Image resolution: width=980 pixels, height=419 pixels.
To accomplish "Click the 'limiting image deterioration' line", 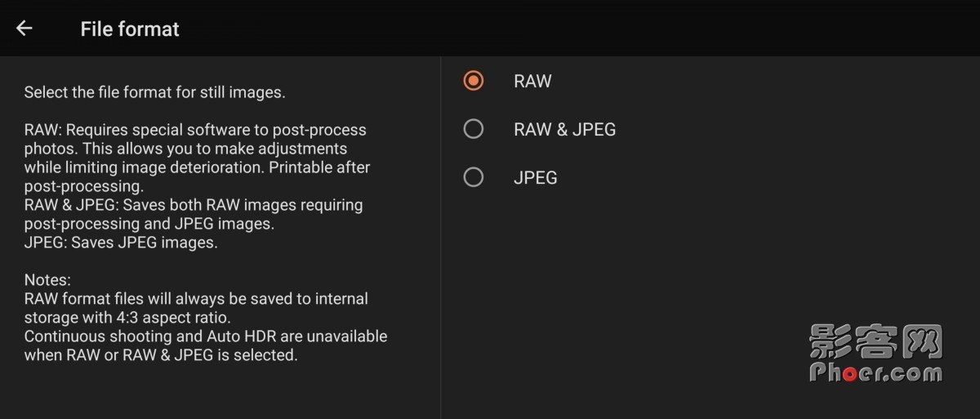I will point(197,167).
